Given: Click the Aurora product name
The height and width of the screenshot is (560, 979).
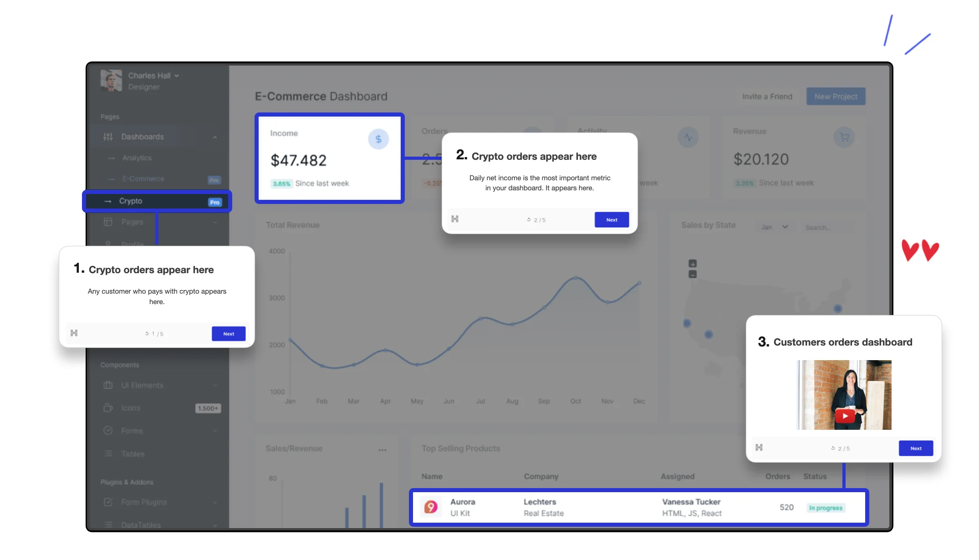Looking at the screenshot, I should click(463, 502).
